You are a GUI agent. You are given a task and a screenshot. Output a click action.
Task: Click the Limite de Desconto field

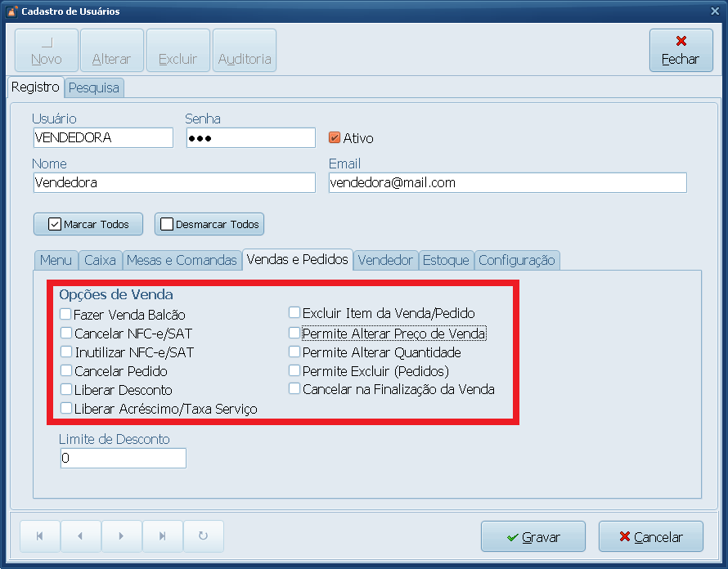[x=123, y=459]
